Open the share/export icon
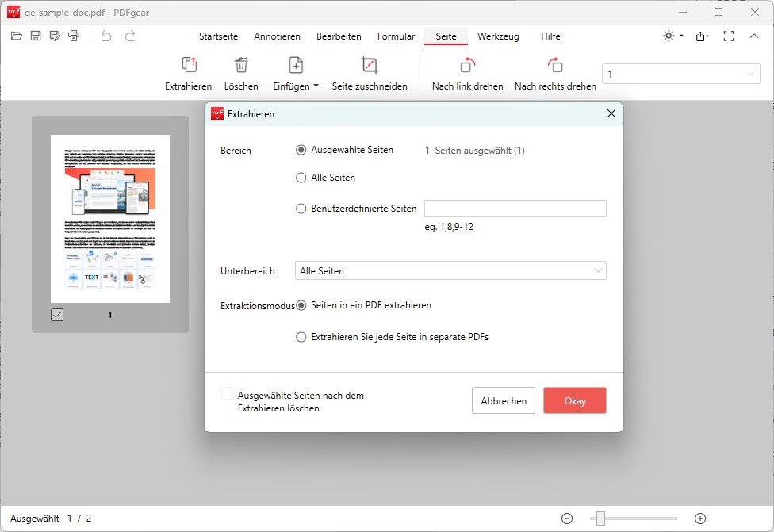Screen dimensions: 774x532 point(701,36)
